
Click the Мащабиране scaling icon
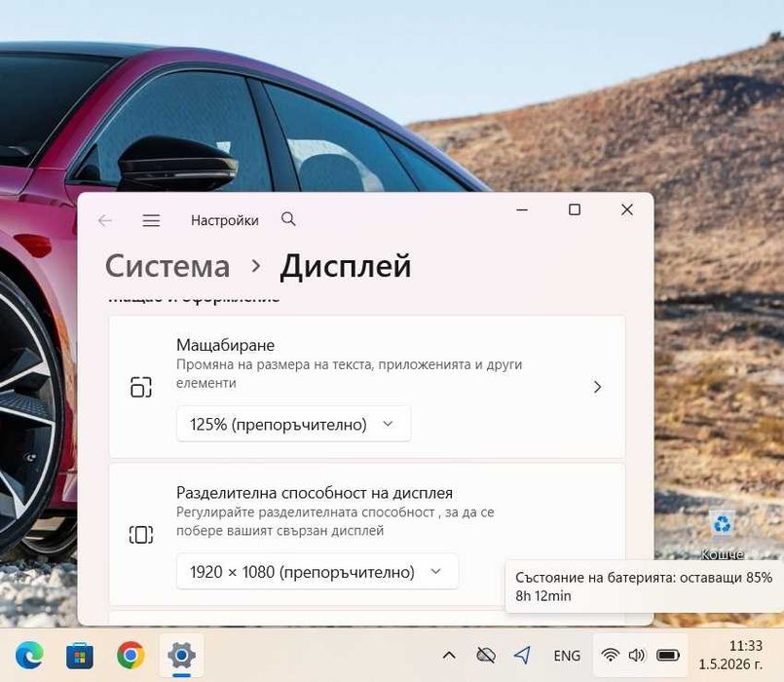click(x=141, y=387)
